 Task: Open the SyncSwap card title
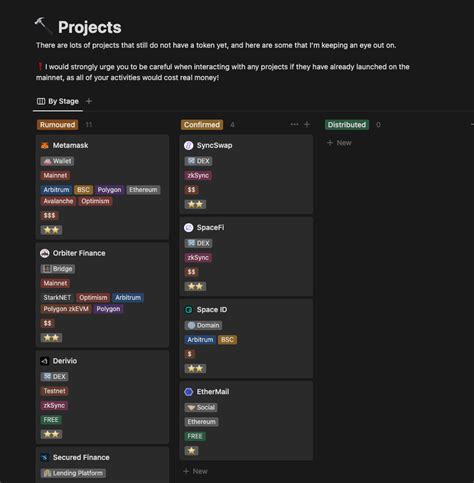[x=214, y=145]
